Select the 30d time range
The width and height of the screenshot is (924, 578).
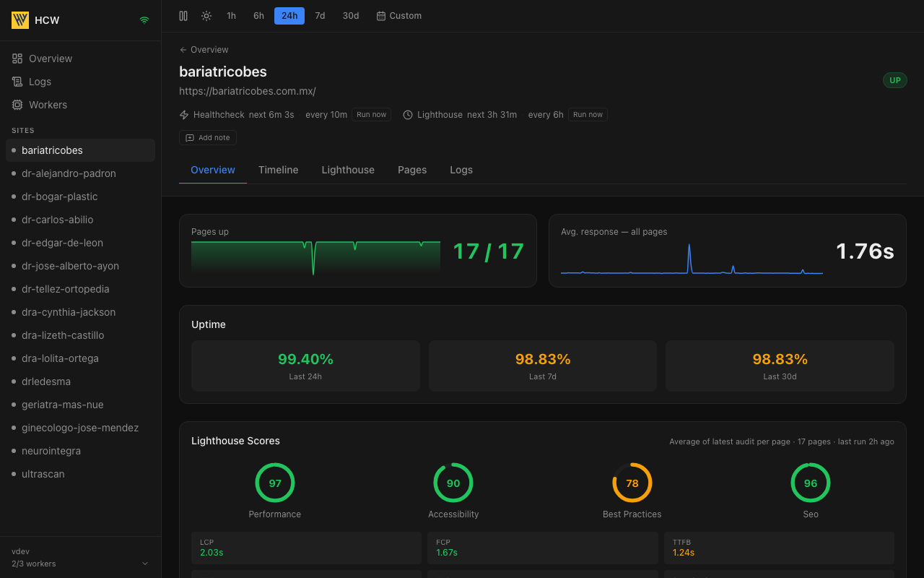[x=351, y=16]
